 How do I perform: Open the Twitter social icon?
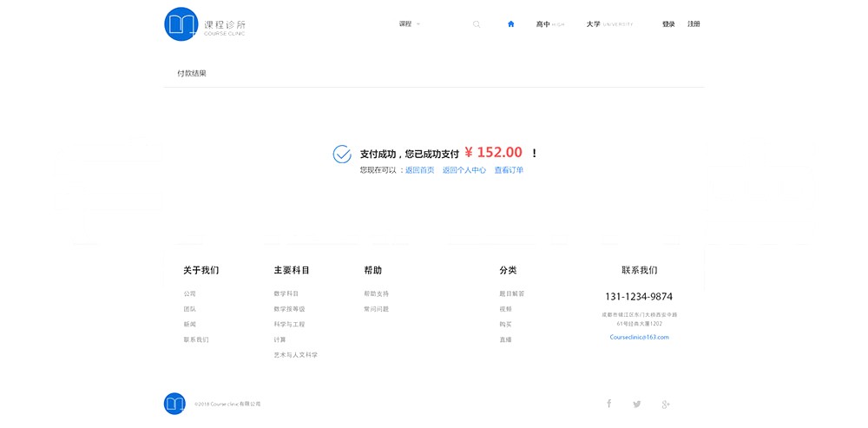pyautogui.click(x=637, y=404)
